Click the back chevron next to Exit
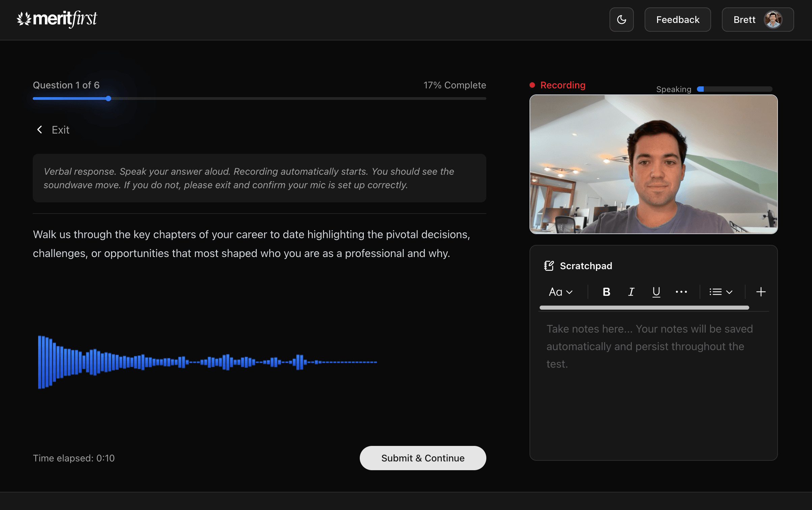812x510 pixels. coord(39,130)
